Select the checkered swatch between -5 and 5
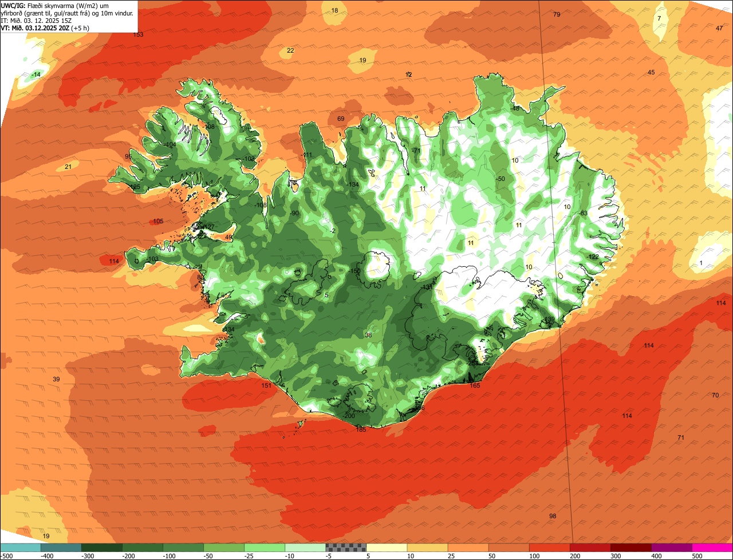 pos(346,547)
